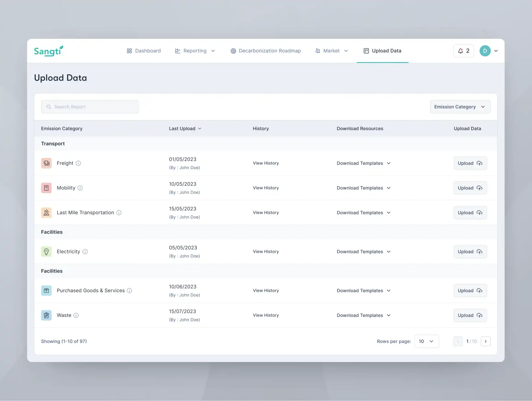
Task: Sort by Last Upload column
Action: pyautogui.click(x=185, y=129)
